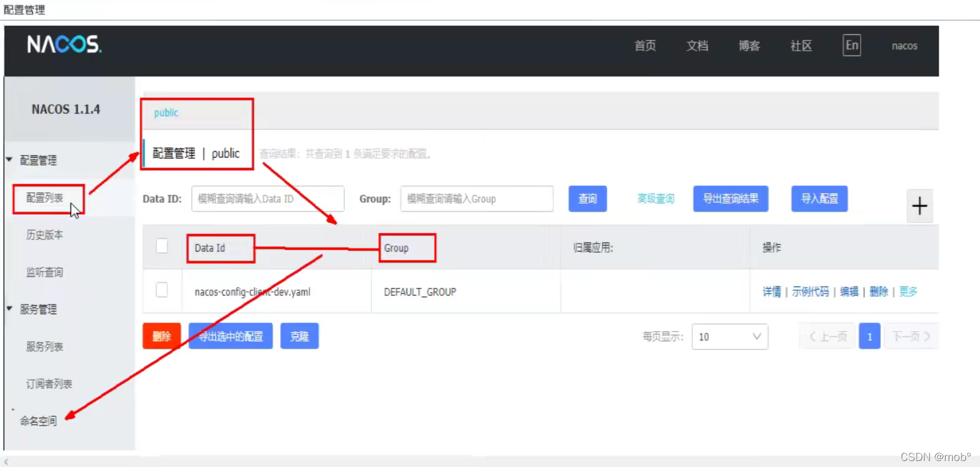Click the Data Id column header
Image resolution: width=980 pixels, height=467 pixels.
[x=210, y=248]
